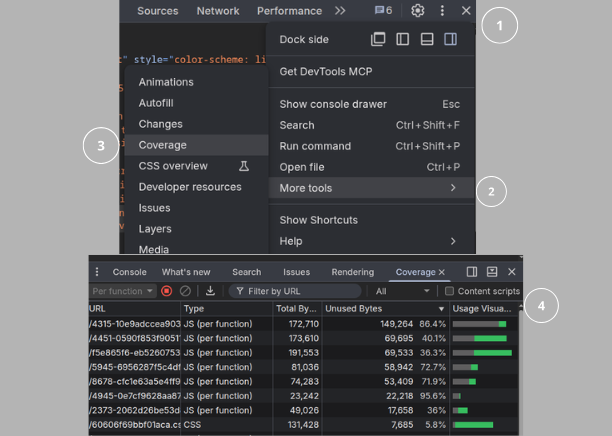612x436 pixels.
Task: Dock DevTools to left icon
Action: [x=402, y=39]
